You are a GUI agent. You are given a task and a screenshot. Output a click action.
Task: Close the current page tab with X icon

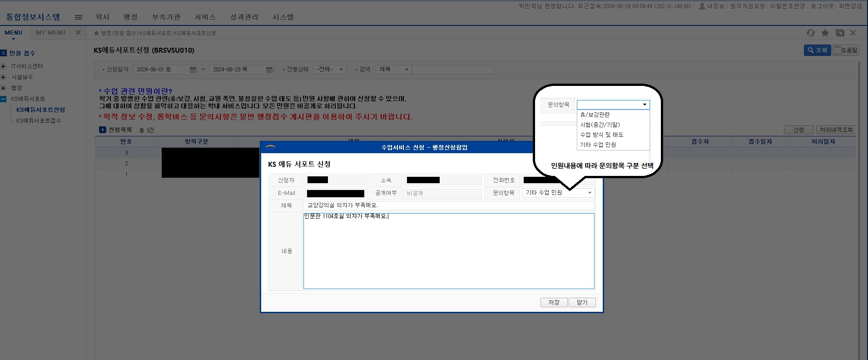pos(853,33)
